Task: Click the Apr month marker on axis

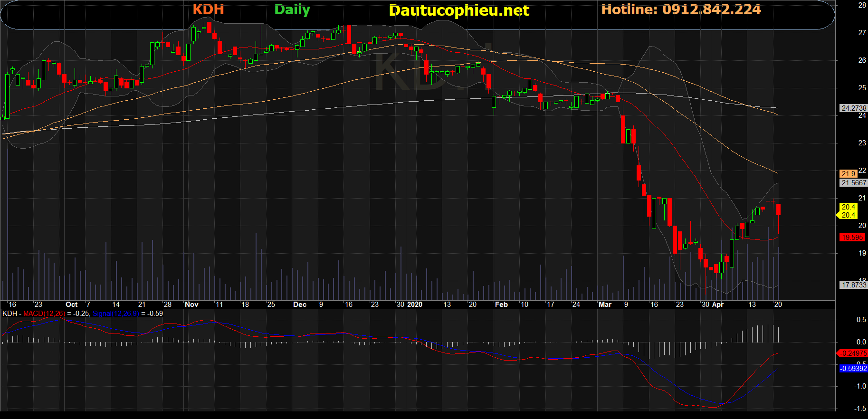Action: point(717,305)
